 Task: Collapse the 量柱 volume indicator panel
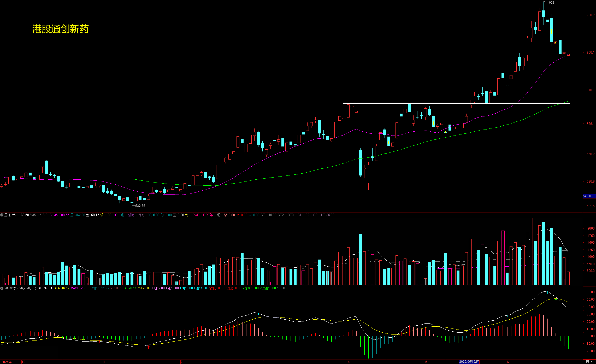coord(2,215)
